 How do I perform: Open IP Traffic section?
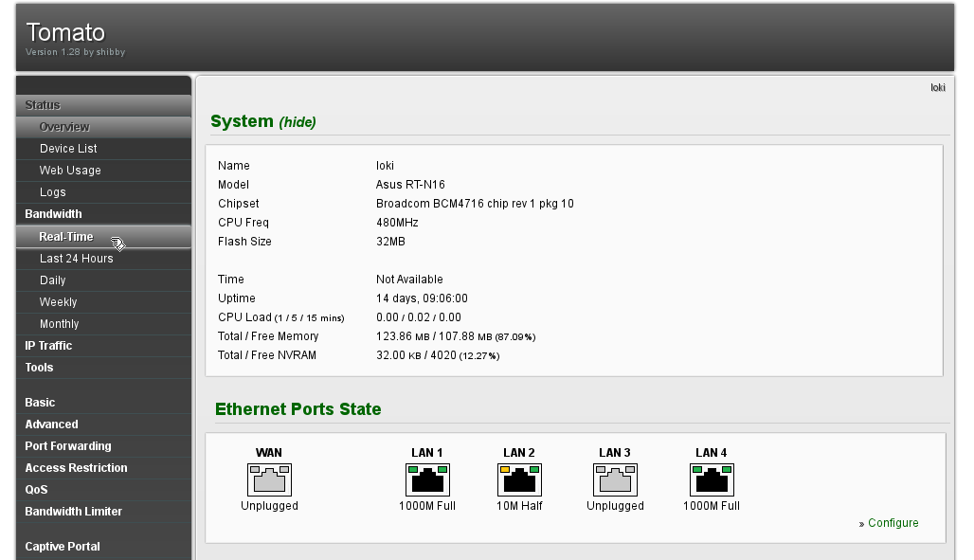[103, 346]
